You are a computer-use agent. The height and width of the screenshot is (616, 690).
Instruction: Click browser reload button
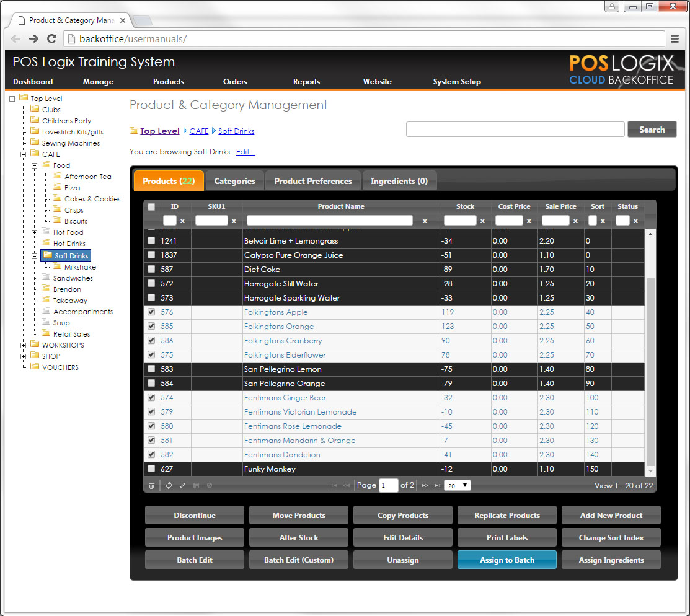click(x=52, y=38)
